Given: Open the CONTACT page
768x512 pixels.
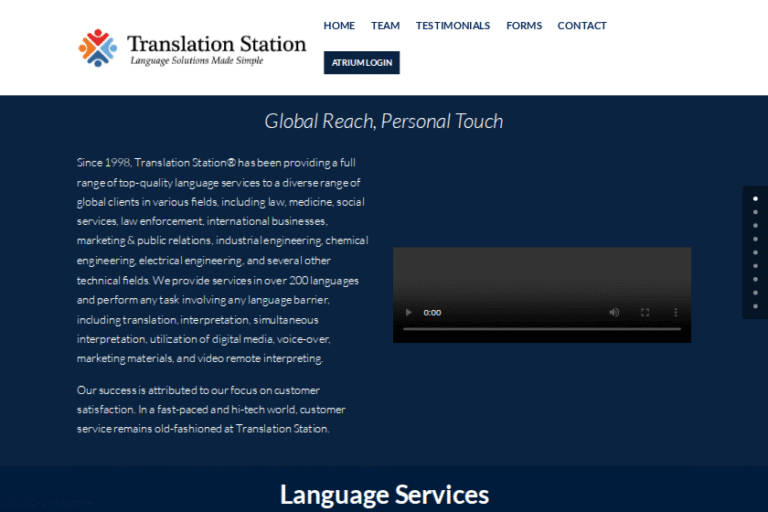Looking at the screenshot, I should (x=582, y=26).
